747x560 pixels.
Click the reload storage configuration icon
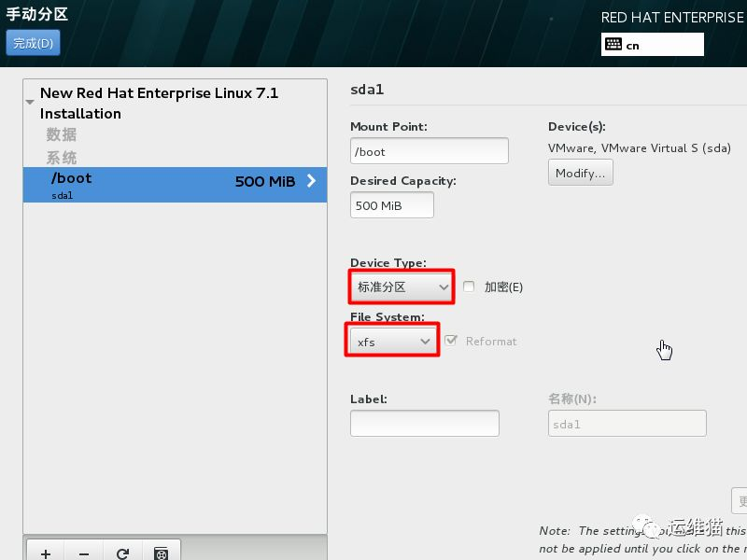click(x=122, y=553)
